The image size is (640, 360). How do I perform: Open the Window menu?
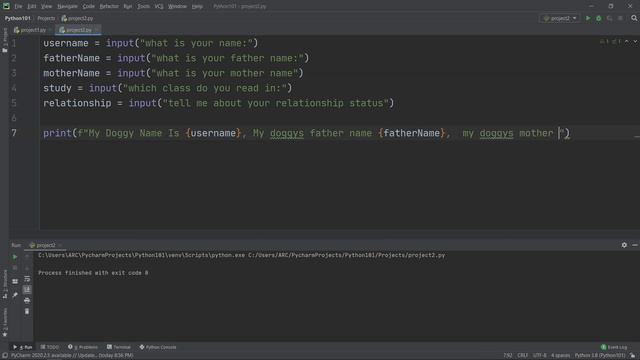(177, 7)
